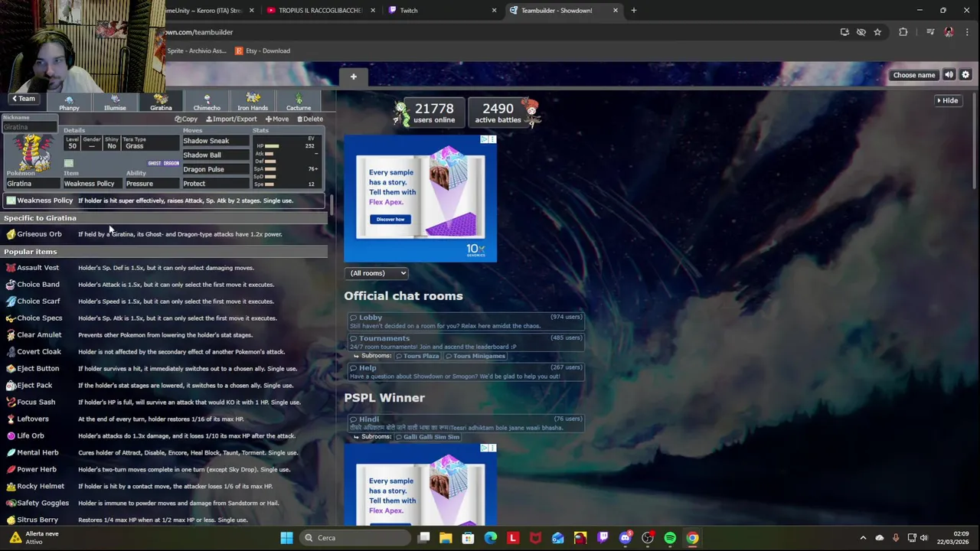The height and width of the screenshot is (551, 980).
Task: Click the Focus Sash item icon
Action: point(10,403)
